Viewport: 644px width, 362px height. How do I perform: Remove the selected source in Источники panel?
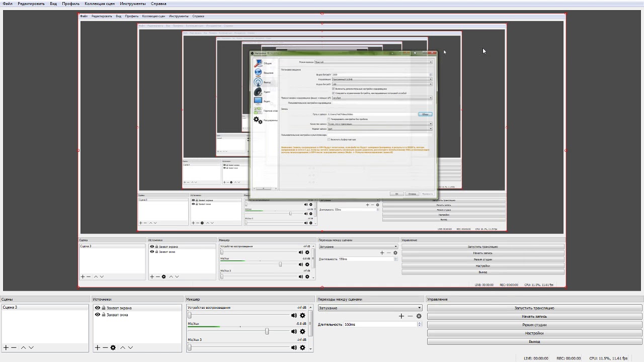[105, 347]
